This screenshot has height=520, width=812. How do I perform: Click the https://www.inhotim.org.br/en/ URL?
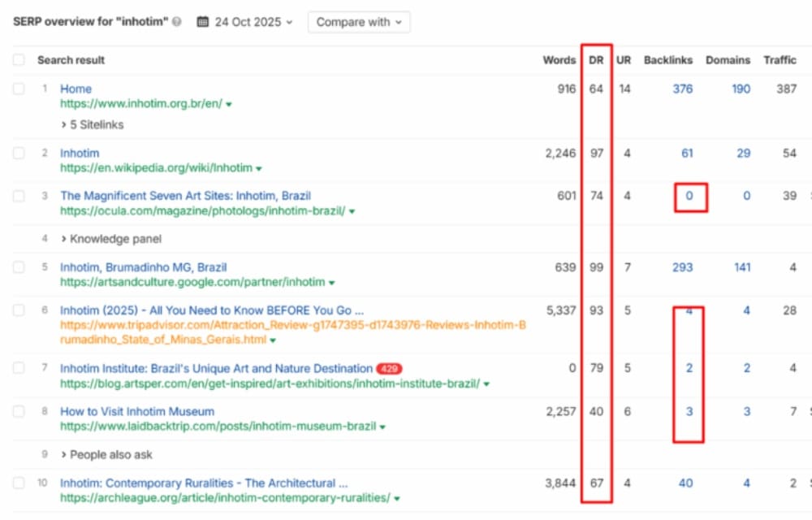point(141,103)
